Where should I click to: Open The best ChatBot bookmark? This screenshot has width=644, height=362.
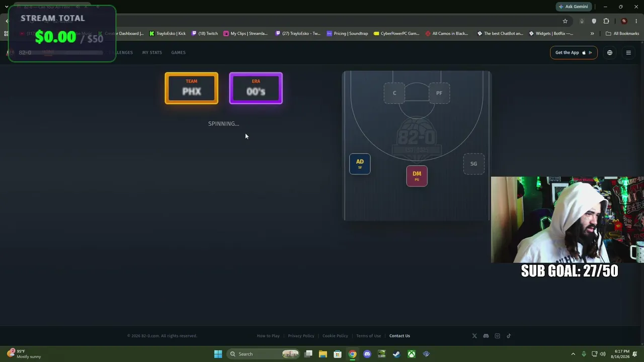(500, 34)
